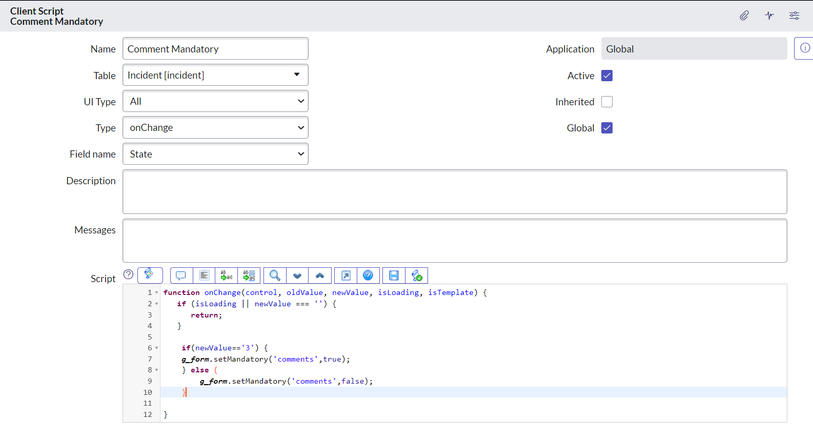Open the Replace All tool
Screen dimensions: 813x431
249,275
